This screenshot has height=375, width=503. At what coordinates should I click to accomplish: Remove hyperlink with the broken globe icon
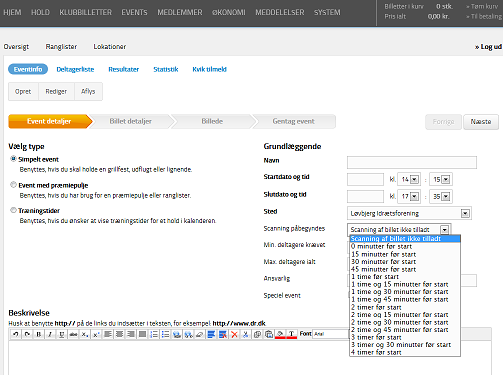tap(188, 334)
